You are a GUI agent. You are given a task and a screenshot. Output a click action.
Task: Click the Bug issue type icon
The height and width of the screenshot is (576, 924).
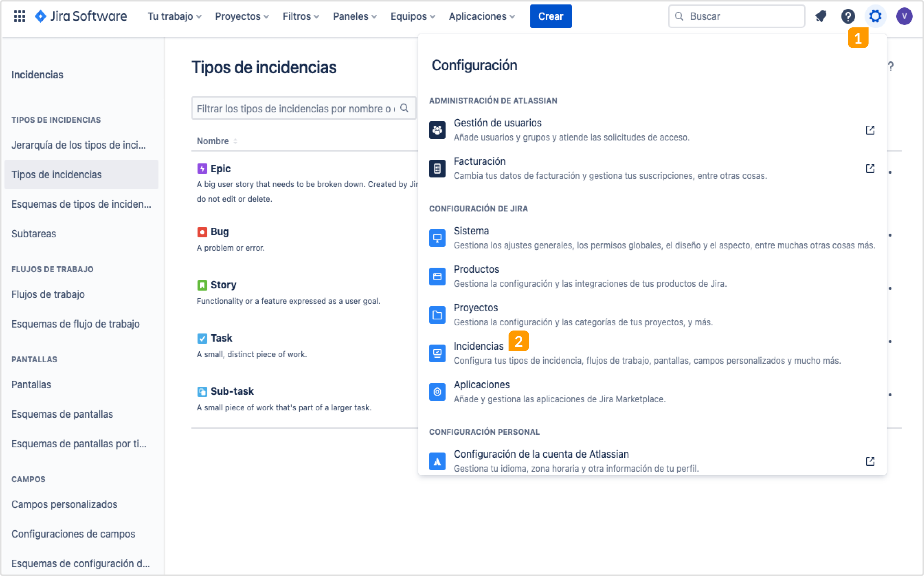(x=202, y=231)
